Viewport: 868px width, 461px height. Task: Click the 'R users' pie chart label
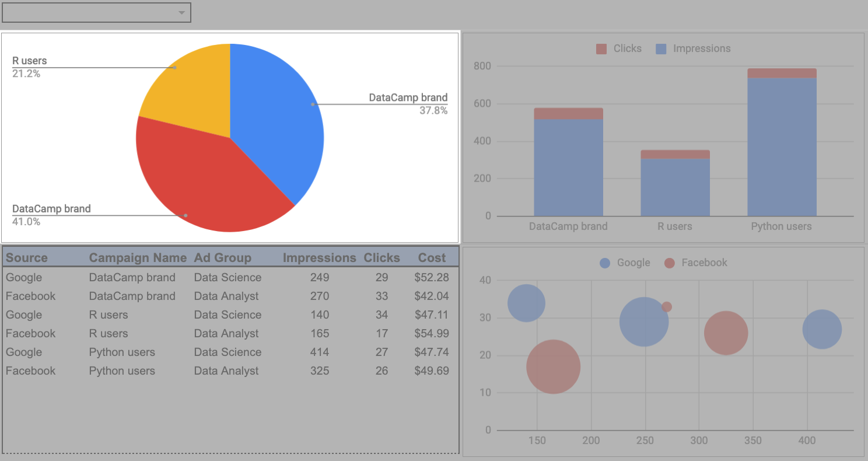click(x=29, y=61)
